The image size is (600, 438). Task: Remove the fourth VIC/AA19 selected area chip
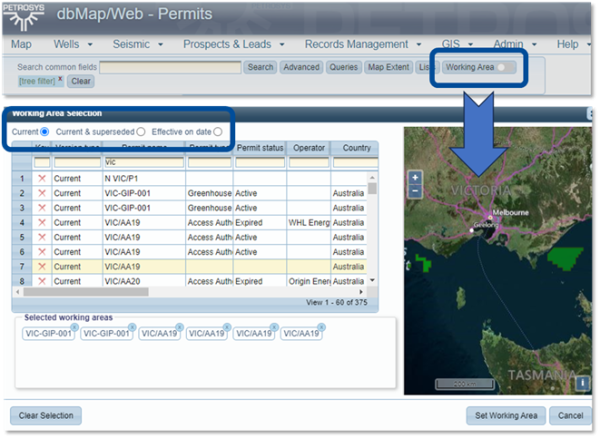point(322,327)
